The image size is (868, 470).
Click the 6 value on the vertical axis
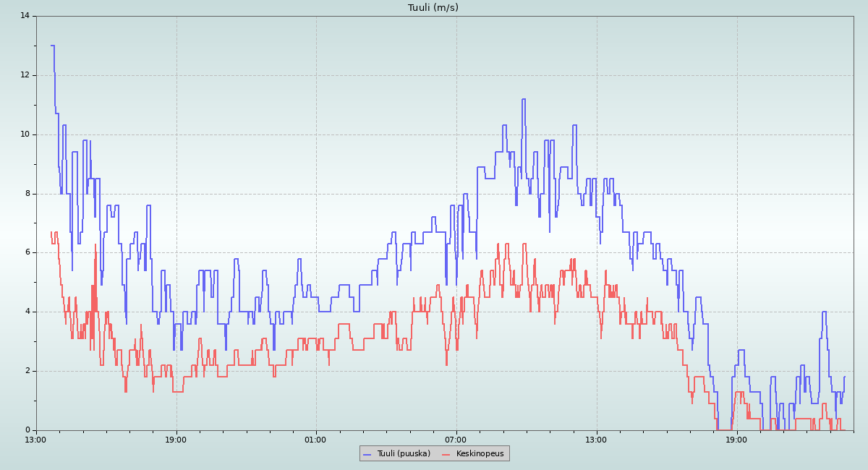point(27,252)
